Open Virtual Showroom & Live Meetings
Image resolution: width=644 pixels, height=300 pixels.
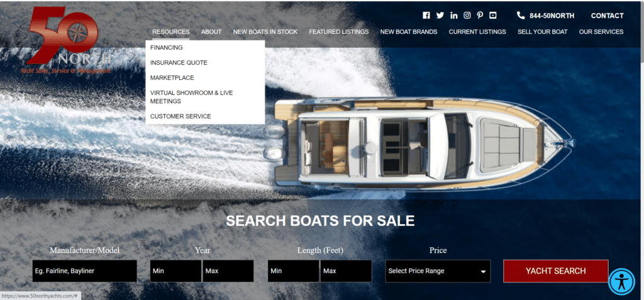pos(191,97)
